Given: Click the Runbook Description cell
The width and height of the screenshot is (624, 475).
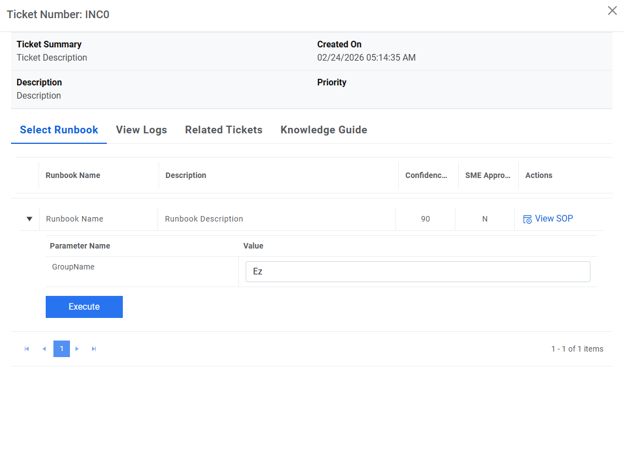Looking at the screenshot, I should point(204,219).
